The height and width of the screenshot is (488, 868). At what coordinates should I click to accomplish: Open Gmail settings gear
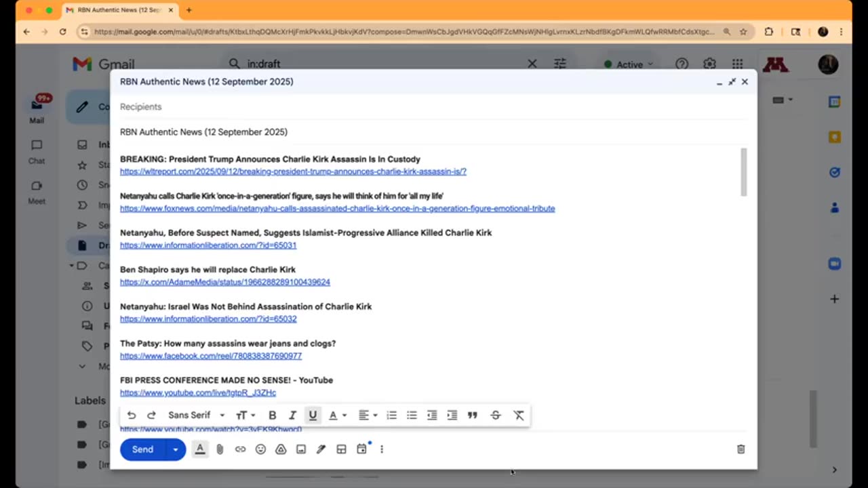click(709, 64)
